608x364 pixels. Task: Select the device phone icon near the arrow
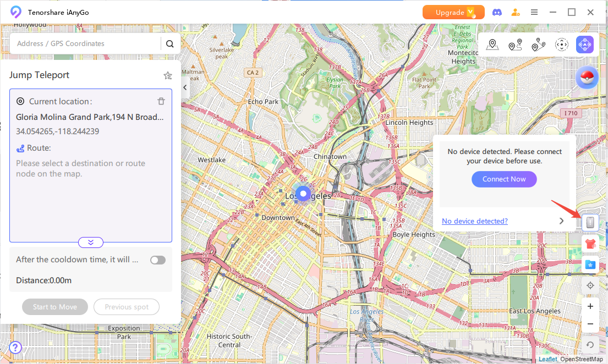(590, 222)
